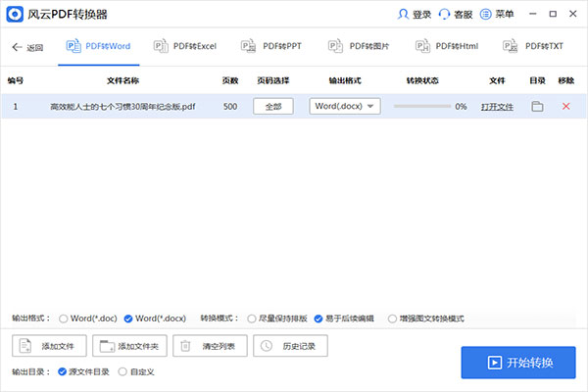Click the 客服 text link
This screenshot has width=588, height=392.
coord(464,15)
